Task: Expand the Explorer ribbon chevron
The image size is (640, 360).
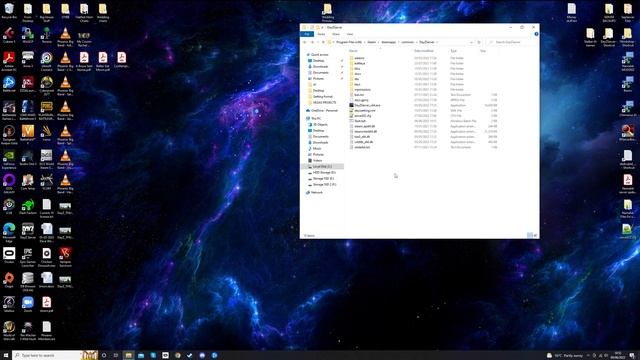Action: pyautogui.click(x=531, y=34)
